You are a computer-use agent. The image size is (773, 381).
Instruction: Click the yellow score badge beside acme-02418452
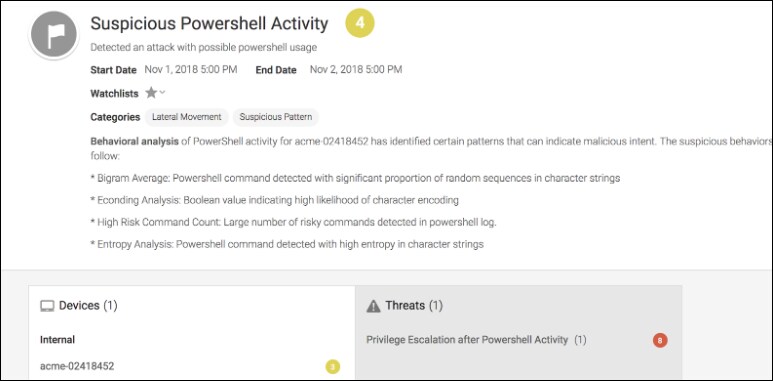[333, 367]
